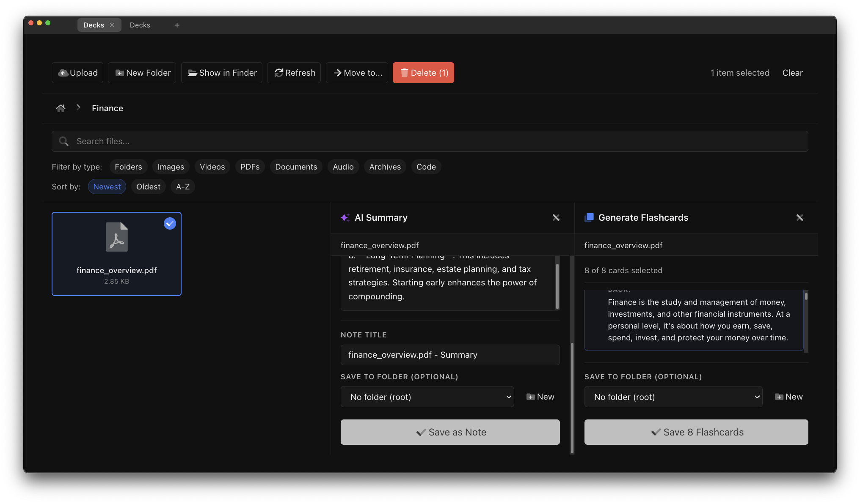Click the Refresh icon
The image size is (860, 504).
pos(278,72)
